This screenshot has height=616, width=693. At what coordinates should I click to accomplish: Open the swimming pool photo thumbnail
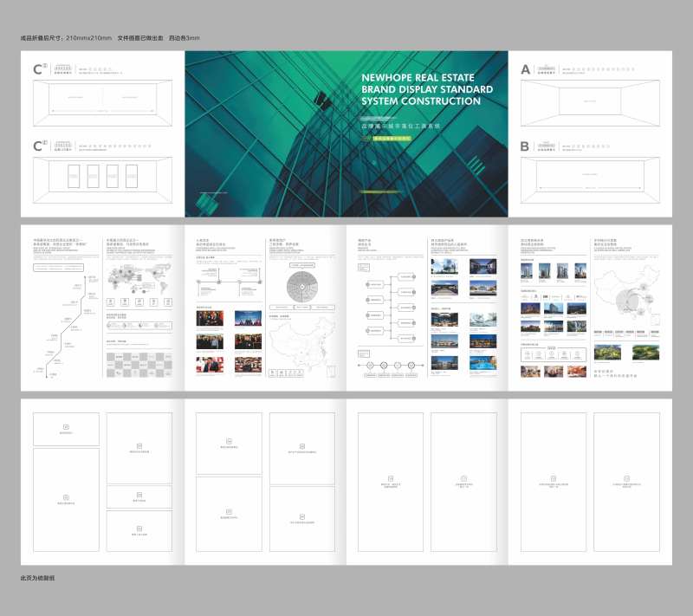coord(483,363)
